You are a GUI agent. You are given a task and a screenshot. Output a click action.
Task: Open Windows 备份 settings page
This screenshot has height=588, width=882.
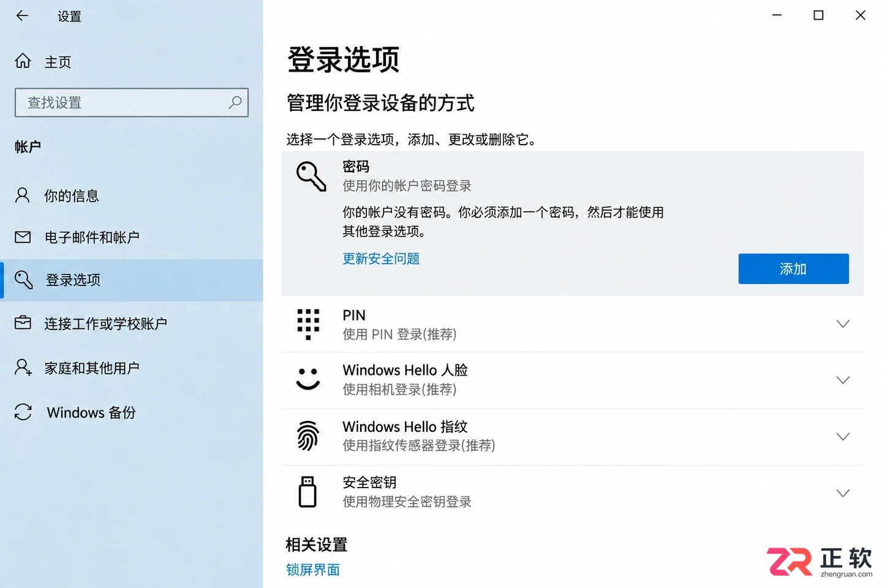pos(132,412)
